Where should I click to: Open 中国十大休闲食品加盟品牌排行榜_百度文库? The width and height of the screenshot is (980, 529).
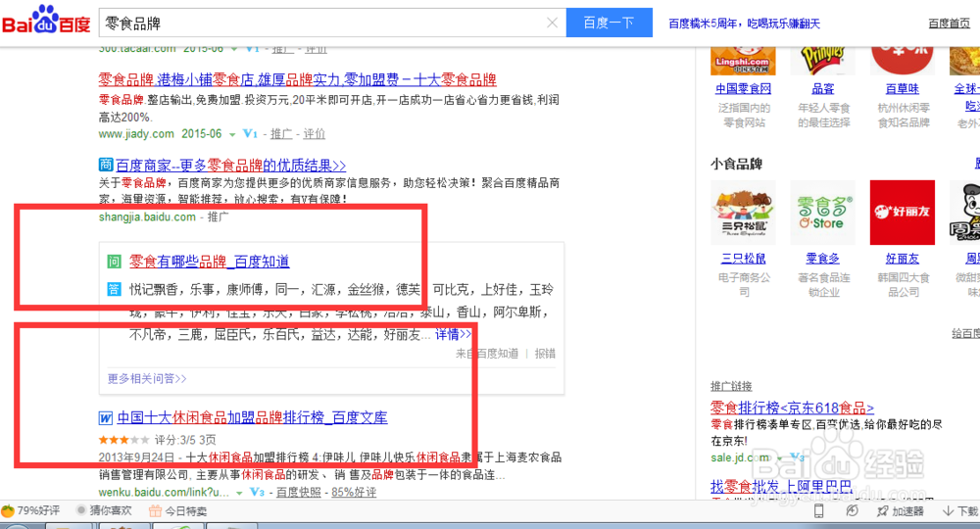coord(253,418)
